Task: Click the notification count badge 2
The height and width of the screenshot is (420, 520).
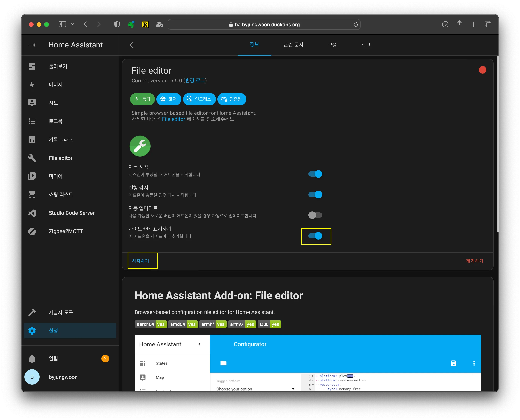Action: click(105, 359)
